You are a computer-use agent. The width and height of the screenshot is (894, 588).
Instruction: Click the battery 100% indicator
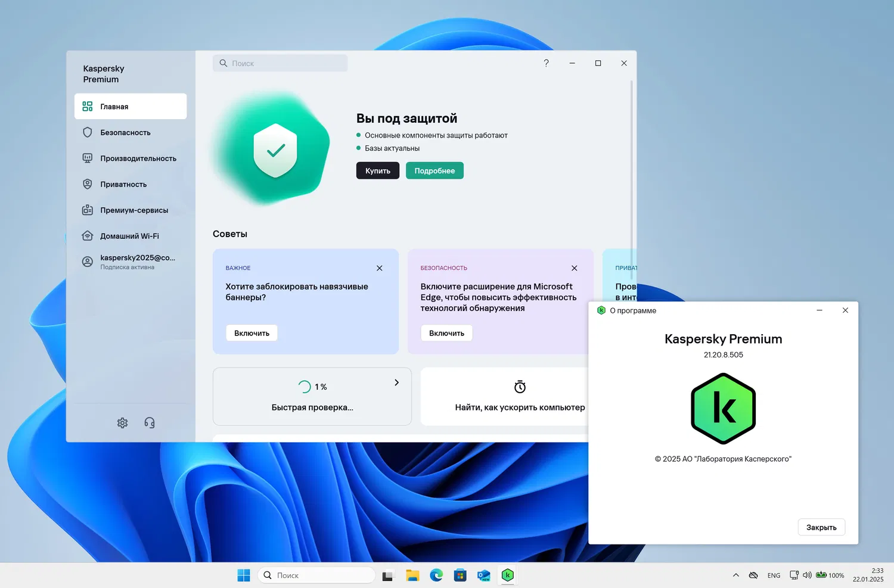[x=830, y=575]
